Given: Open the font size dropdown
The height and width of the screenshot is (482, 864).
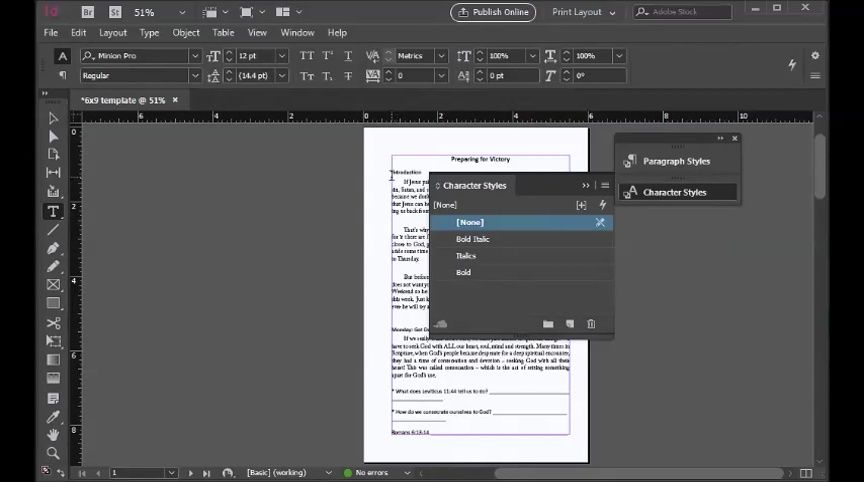Looking at the screenshot, I should (282, 56).
